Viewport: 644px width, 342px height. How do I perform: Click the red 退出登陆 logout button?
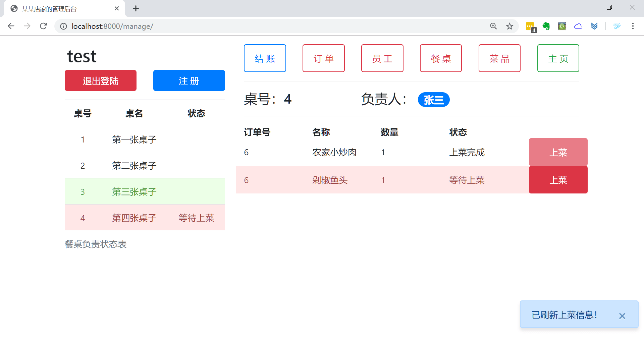pyautogui.click(x=100, y=80)
